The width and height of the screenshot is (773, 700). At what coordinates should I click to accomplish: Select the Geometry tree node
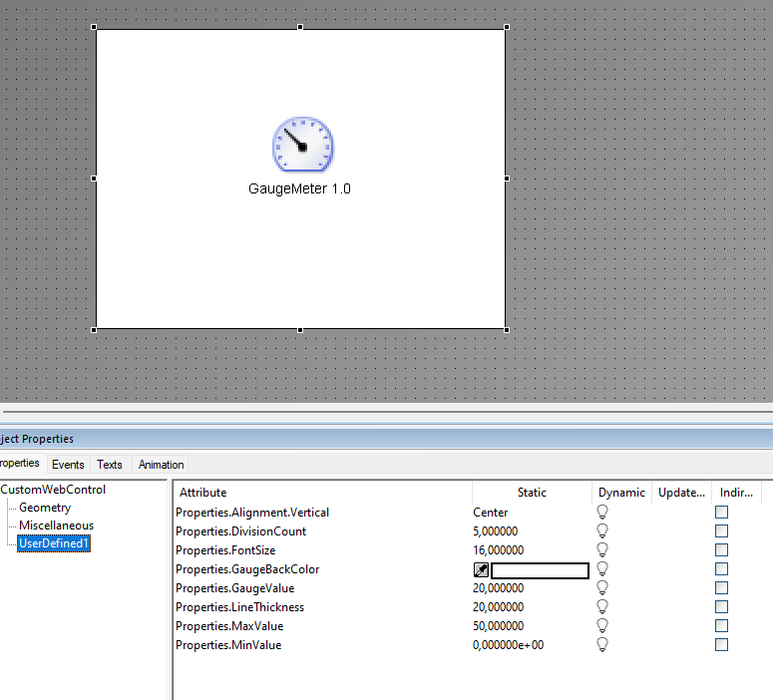45,508
